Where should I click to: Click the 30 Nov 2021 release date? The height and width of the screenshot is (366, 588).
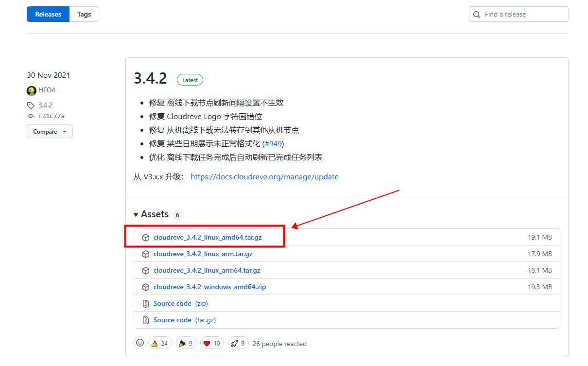point(48,75)
